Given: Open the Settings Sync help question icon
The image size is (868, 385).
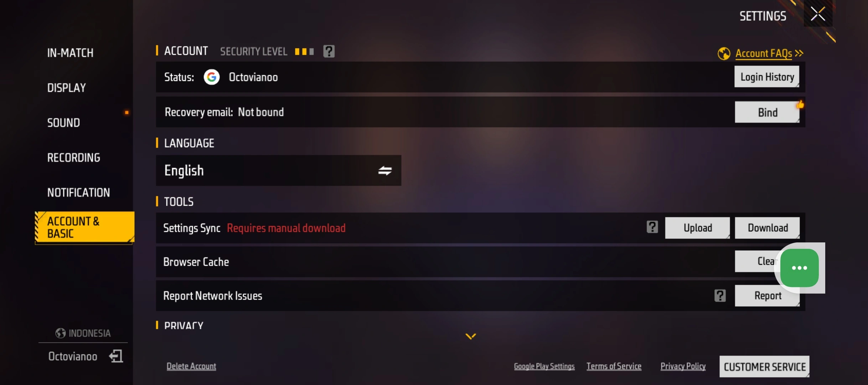Looking at the screenshot, I should coord(652,227).
